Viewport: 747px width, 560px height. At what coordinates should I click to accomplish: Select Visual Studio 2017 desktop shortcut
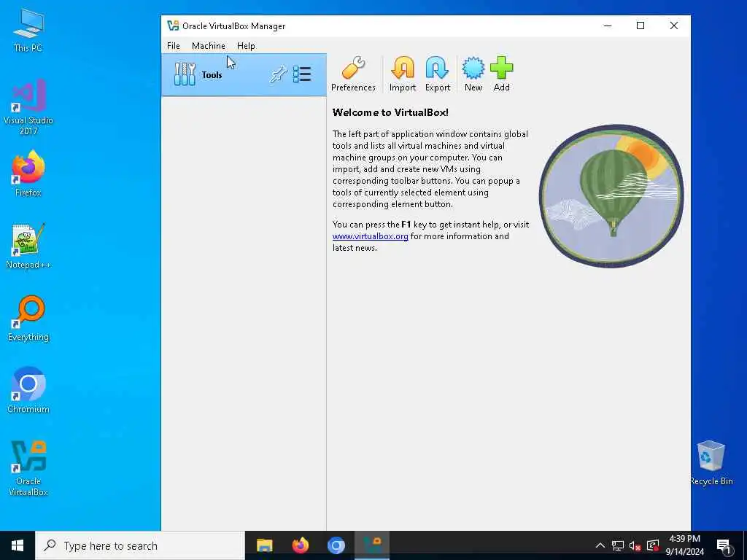28,107
